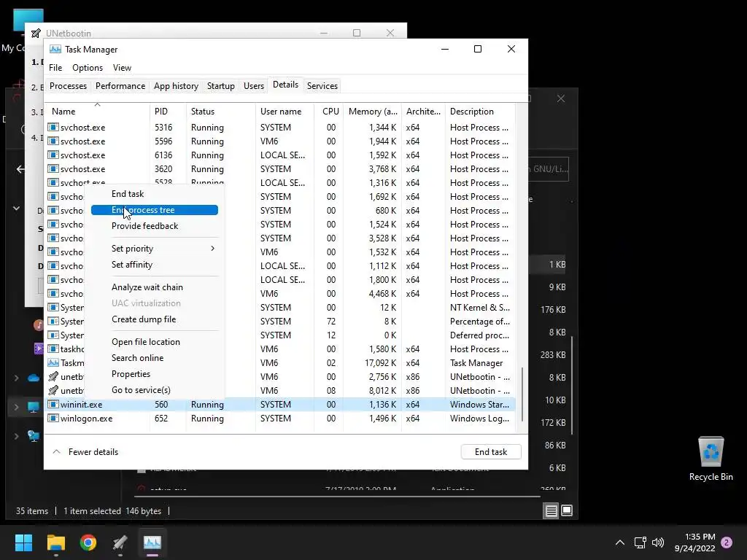Select the svchost.exe row with PID 3620
The width and height of the screenshot is (747, 560).
point(280,169)
